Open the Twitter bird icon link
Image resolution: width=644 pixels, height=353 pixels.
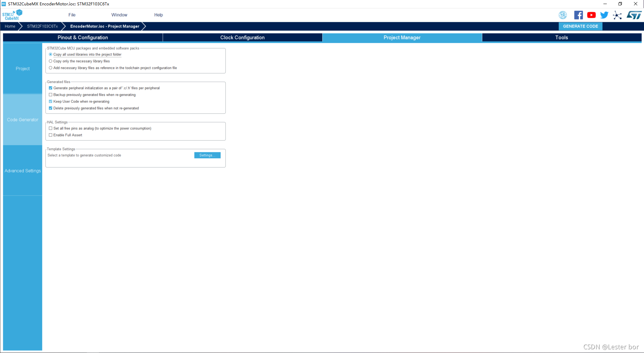(604, 15)
